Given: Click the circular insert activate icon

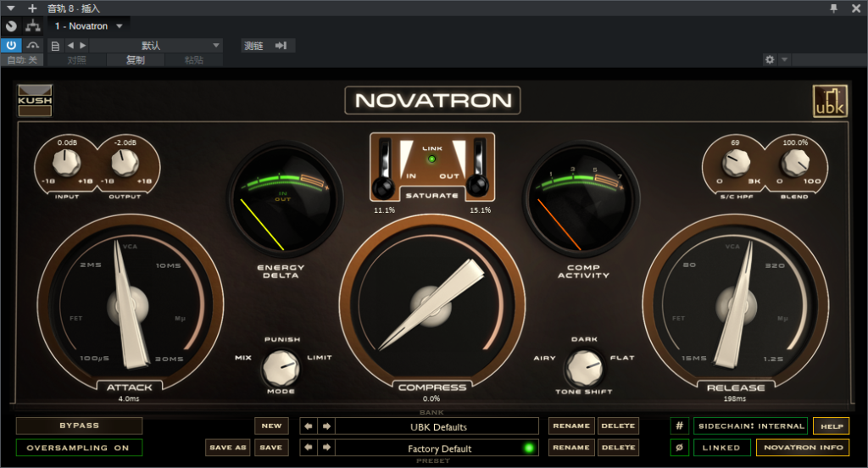Looking at the screenshot, I should (x=11, y=26).
